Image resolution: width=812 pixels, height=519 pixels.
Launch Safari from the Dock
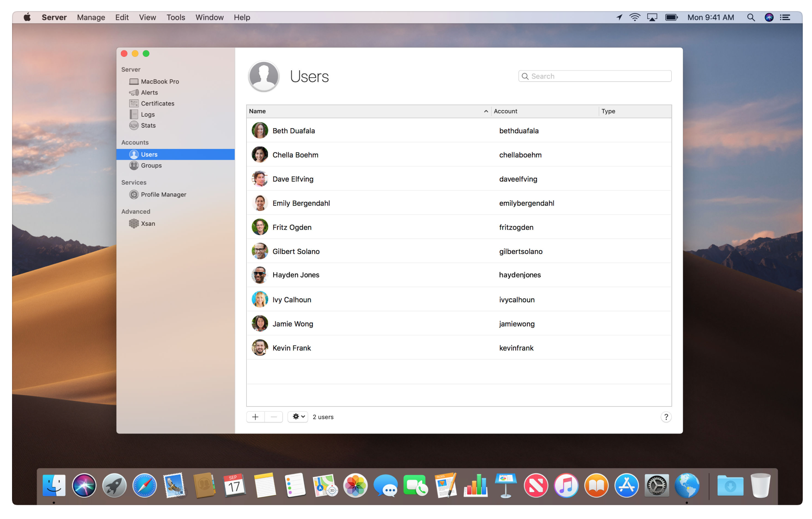click(144, 486)
